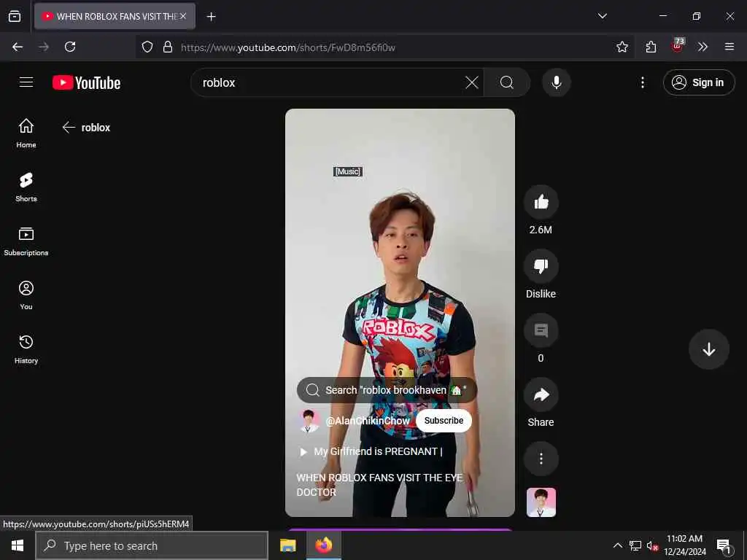Open YouTube settings three-dot menu
This screenshot has height=560, width=747.
tap(642, 82)
